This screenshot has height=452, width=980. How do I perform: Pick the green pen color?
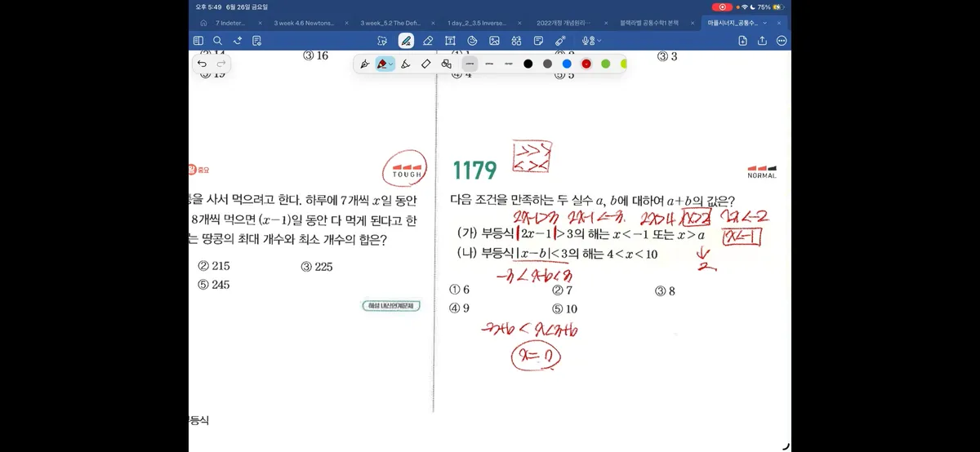pyautogui.click(x=606, y=64)
